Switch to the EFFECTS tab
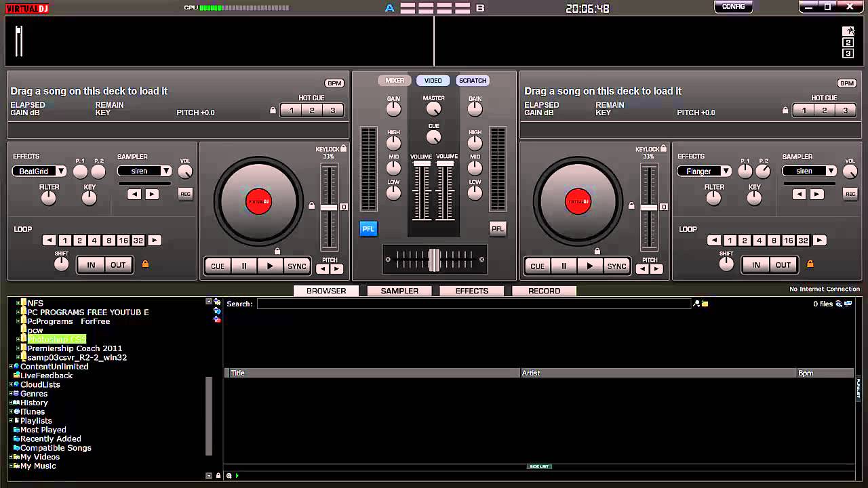 pos(472,291)
